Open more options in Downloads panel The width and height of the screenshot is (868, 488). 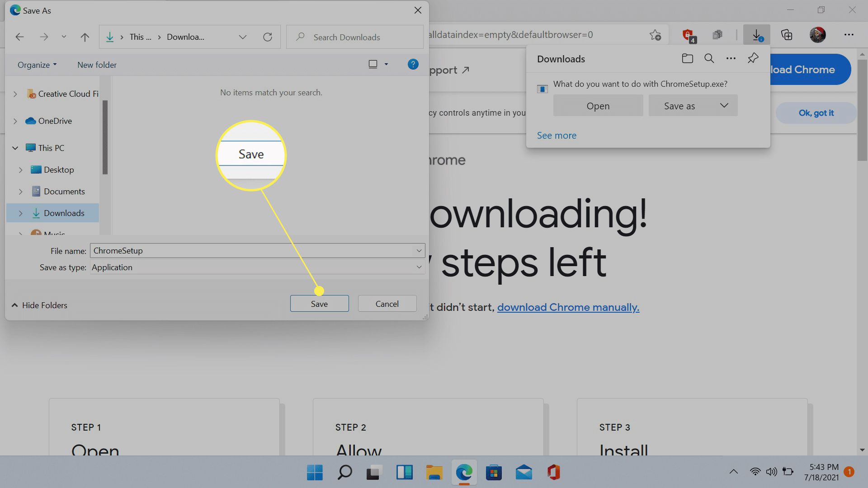pos(731,58)
